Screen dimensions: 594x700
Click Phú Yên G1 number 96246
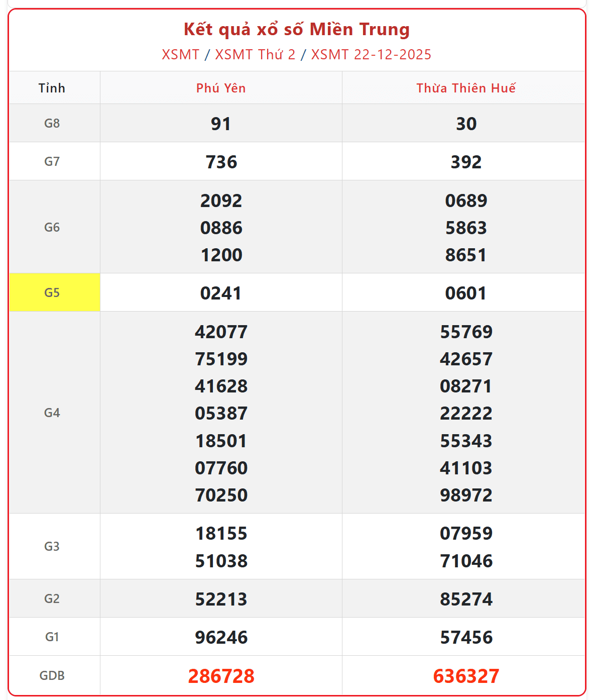221,637
